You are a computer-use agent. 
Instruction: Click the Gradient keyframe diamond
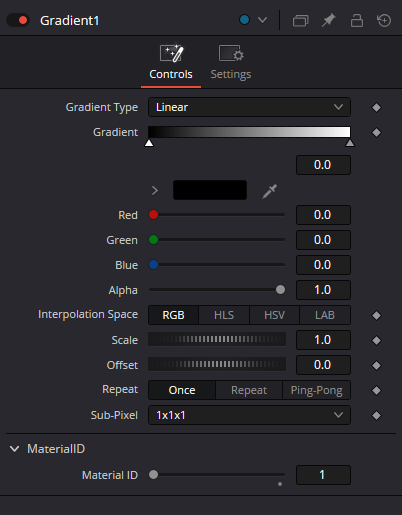[376, 133]
